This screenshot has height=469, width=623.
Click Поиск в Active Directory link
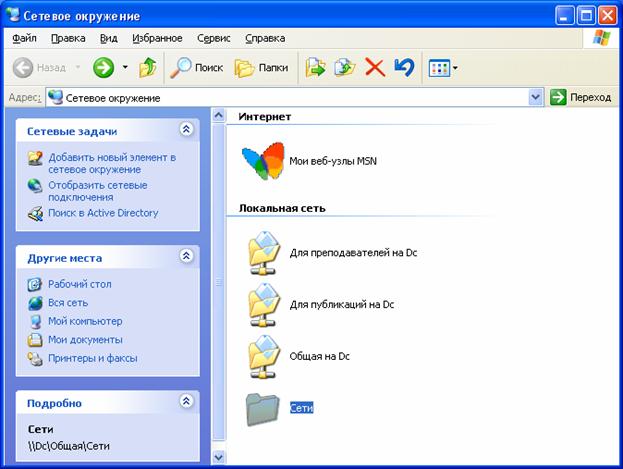coord(103,213)
